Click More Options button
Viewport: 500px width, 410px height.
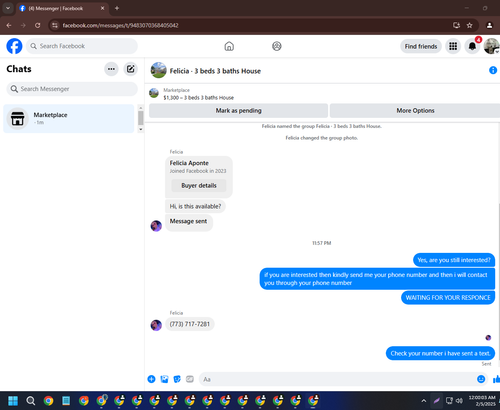coord(415,110)
